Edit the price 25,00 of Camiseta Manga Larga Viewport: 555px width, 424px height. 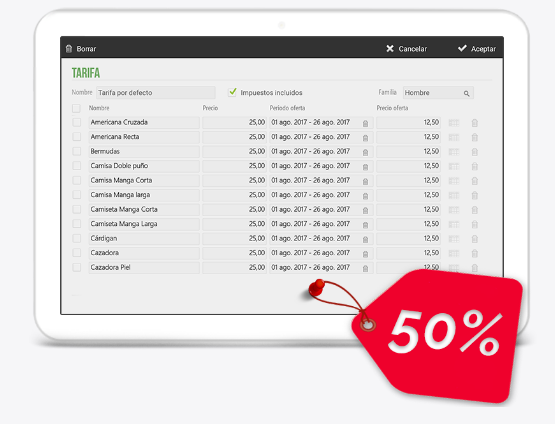(x=234, y=224)
